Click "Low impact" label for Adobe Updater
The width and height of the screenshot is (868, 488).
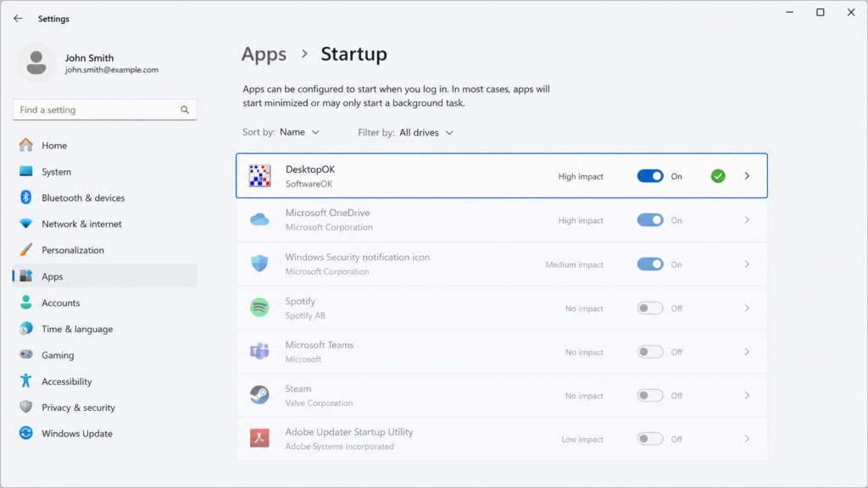click(x=582, y=440)
